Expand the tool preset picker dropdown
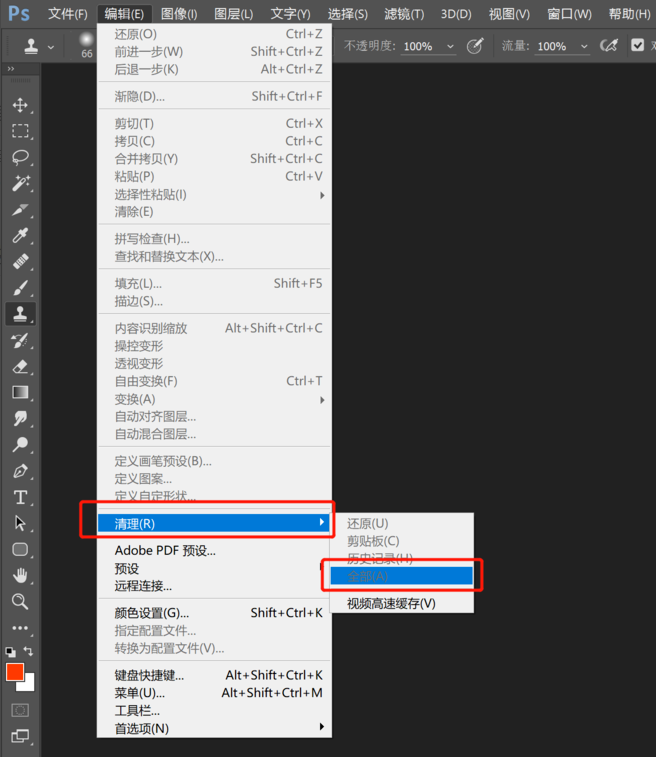Image resolution: width=656 pixels, height=757 pixels. [x=51, y=47]
